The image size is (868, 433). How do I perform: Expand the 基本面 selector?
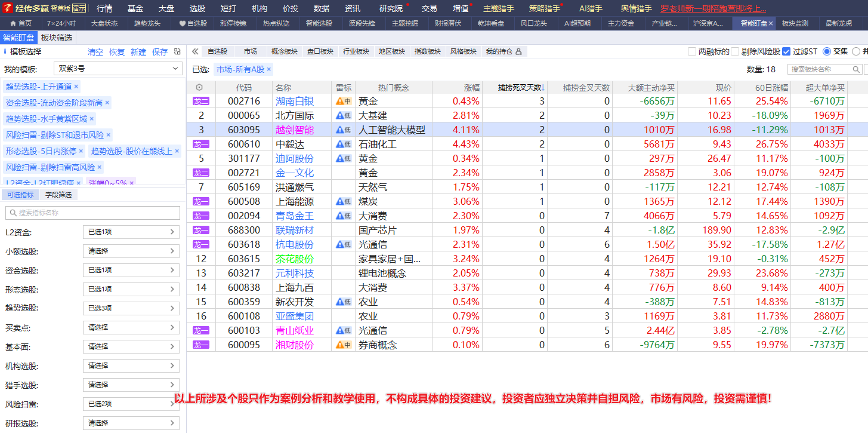click(131, 346)
